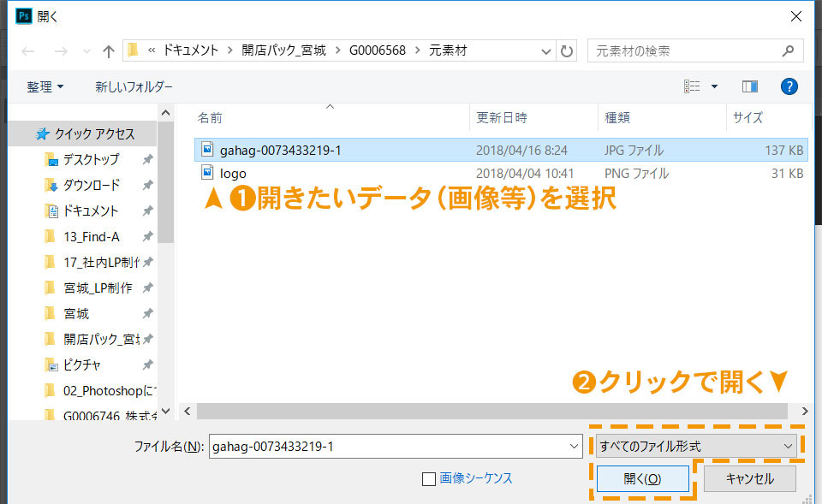Sort by サイズ column header
Viewport: 822px width, 504px height.
(x=748, y=118)
